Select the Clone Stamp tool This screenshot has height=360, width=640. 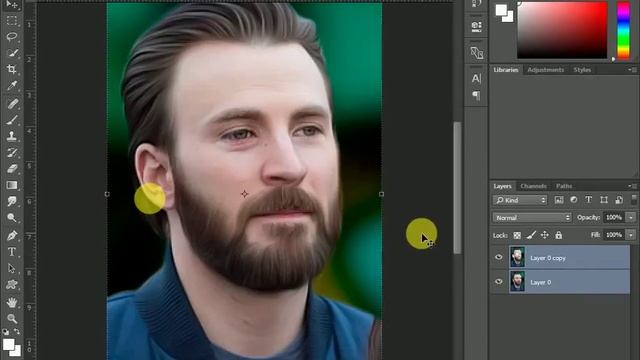pyautogui.click(x=12, y=136)
